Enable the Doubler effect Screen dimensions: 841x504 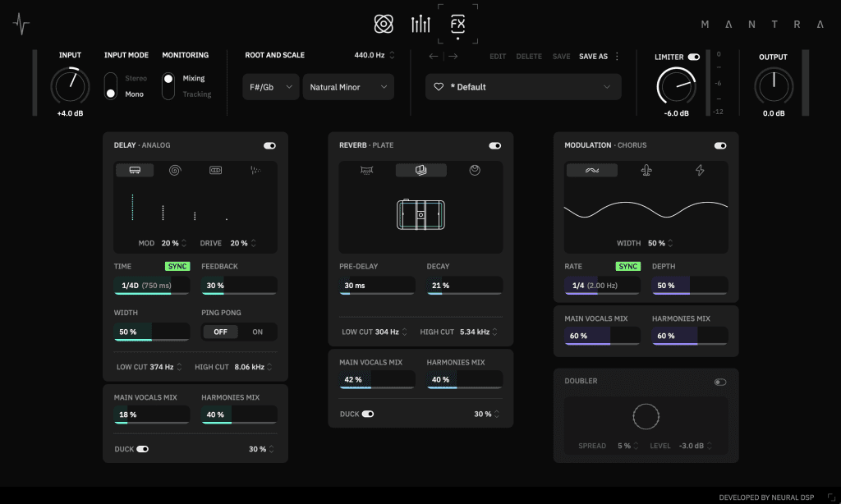point(720,382)
